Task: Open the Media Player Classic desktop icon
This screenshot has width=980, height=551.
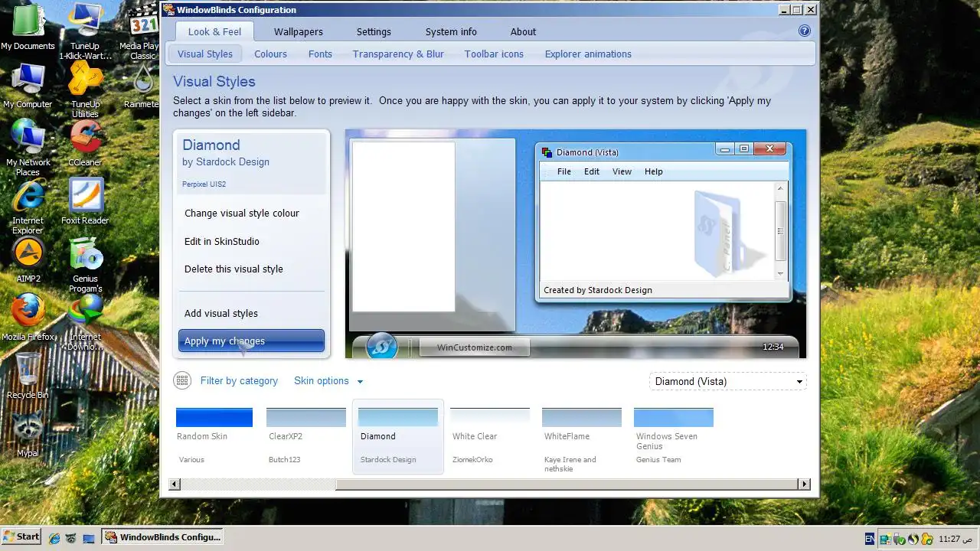Action: pos(142,31)
